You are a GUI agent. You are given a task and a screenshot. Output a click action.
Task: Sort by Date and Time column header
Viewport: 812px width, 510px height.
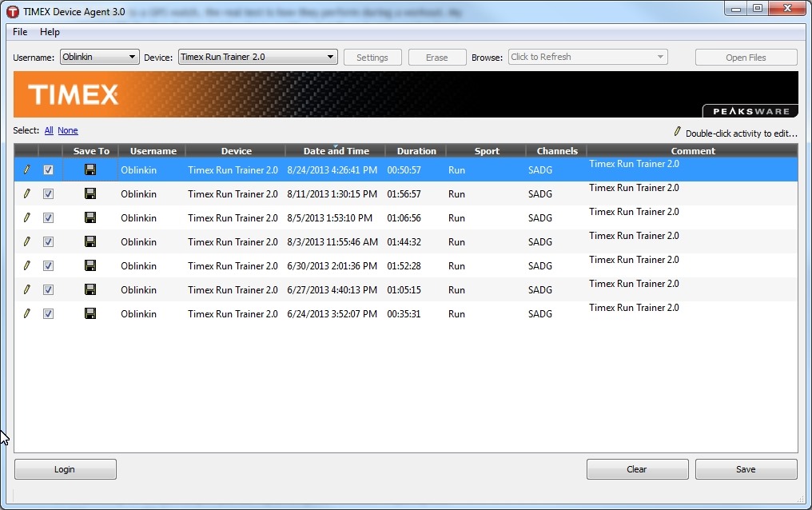(336, 150)
